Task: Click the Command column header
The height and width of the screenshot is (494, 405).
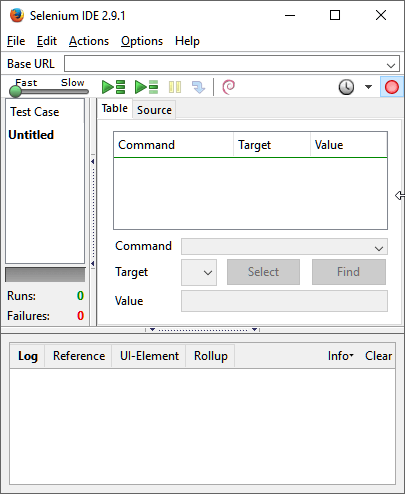Action: 173,145
